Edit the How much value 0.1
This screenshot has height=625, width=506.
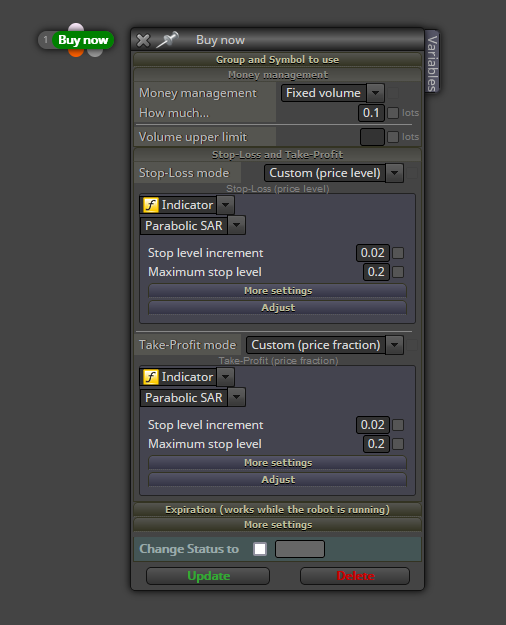click(371, 113)
